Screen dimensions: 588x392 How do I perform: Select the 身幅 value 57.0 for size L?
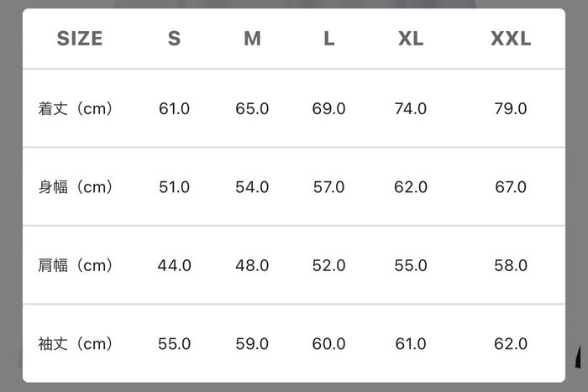coord(329,187)
